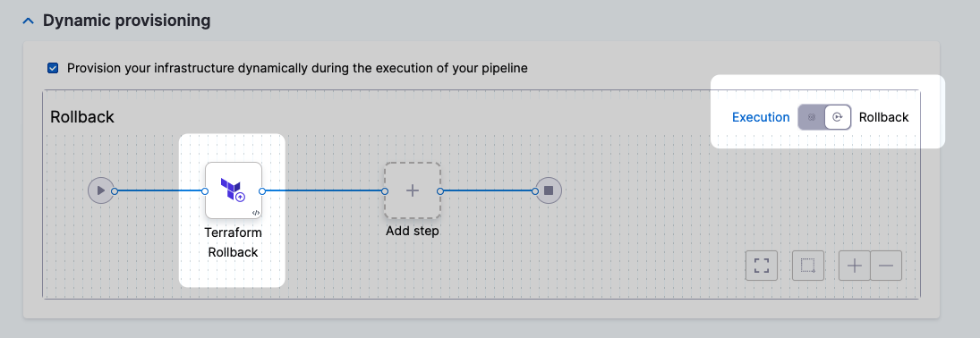Click the plus Add step box
Viewport: 980px width, 338px height.
tap(413, 190)
